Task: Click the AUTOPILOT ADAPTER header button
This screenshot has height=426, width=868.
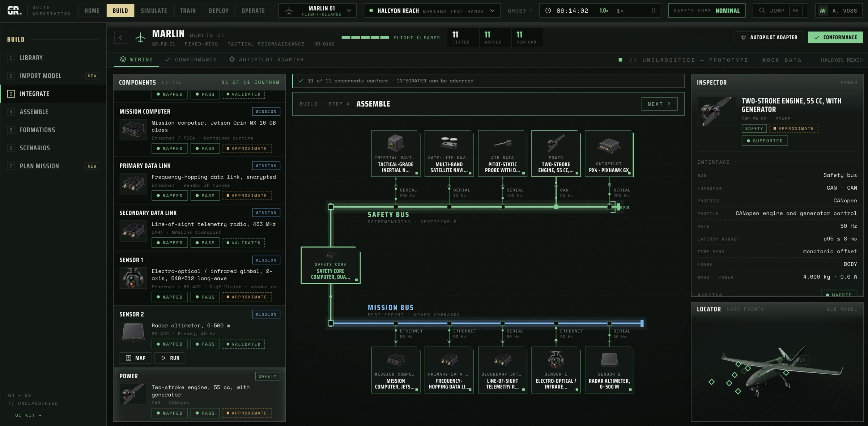Action: pos(769,37)
